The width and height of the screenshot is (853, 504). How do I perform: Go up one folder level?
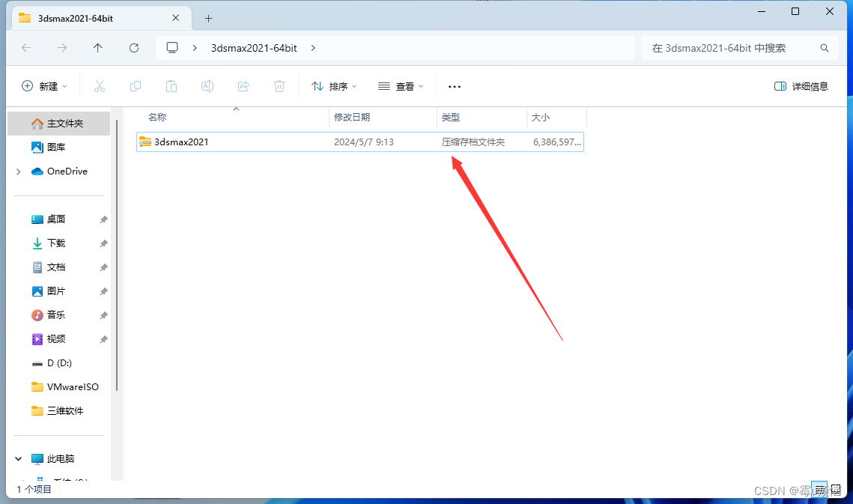pyautogui.click(x=98, y=48)
